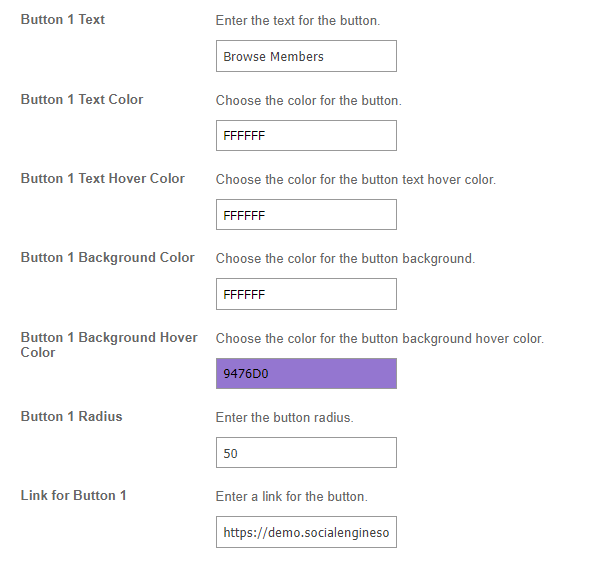Viewport: 607px width, 562px height.
Task: Select the "Button 1 Text Hover Color" label
Action: point(103,178)
